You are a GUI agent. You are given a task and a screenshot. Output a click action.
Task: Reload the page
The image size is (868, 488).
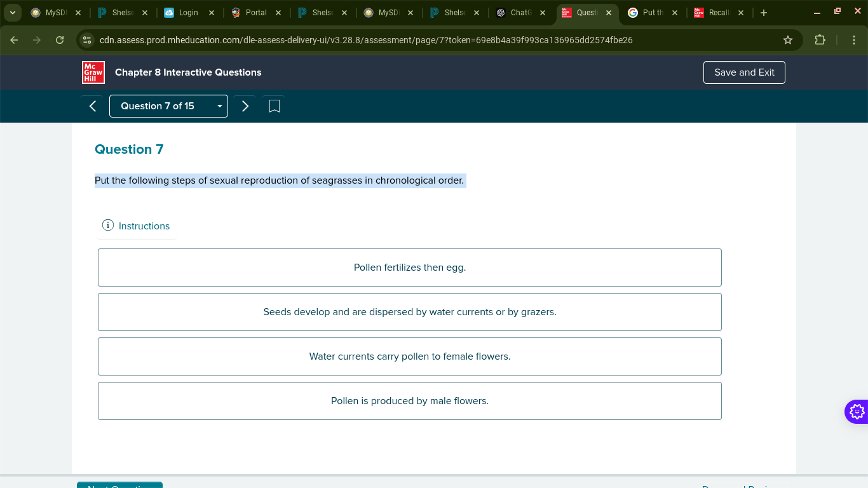(x=60, y=40)
